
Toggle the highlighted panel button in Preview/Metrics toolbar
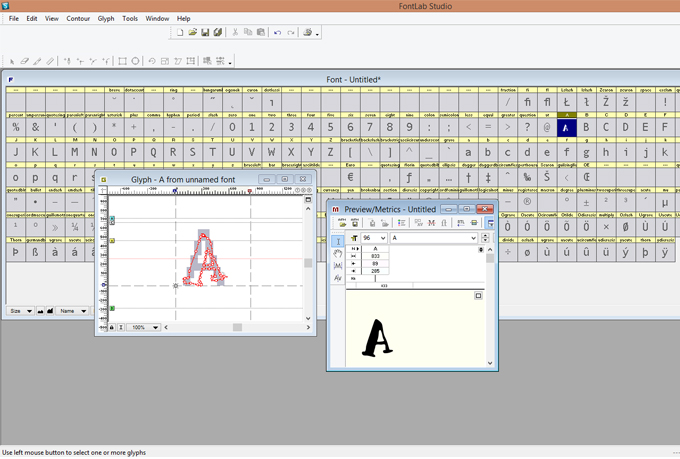pos(490,223)
